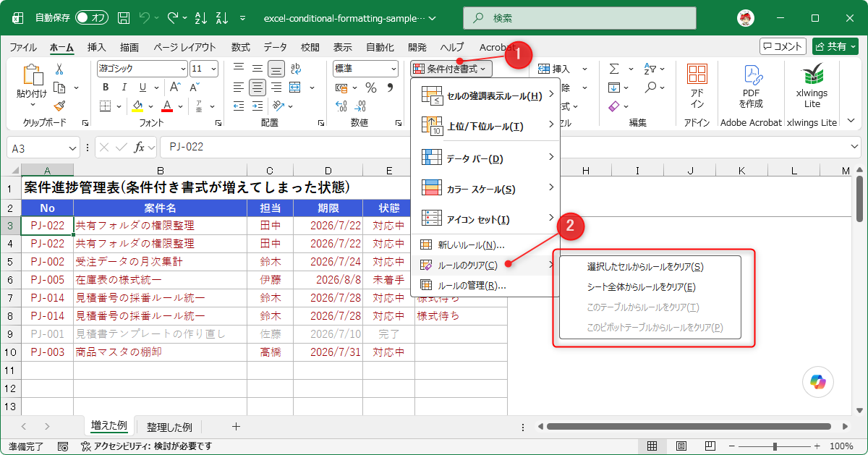Click the Create PDF icon
868x455 pixels.
tap(751, 87)
